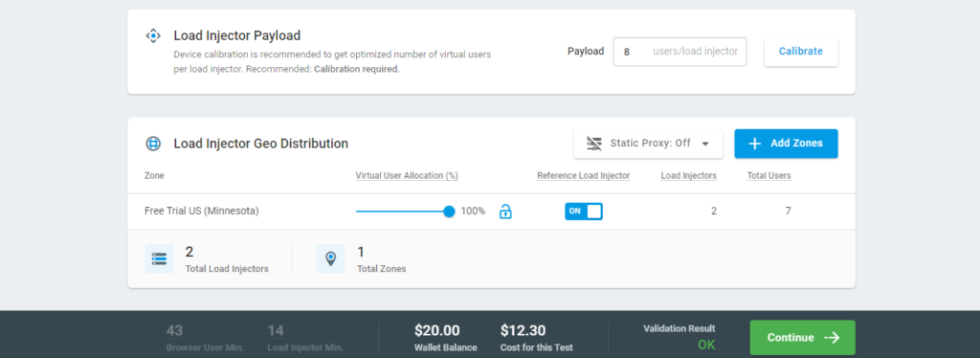Image resolution: width=980 pixels, height=358 pixels.
Task: Click the Load Injector Payload target icon
Action: pyautogui.click(x=153, y=35)
